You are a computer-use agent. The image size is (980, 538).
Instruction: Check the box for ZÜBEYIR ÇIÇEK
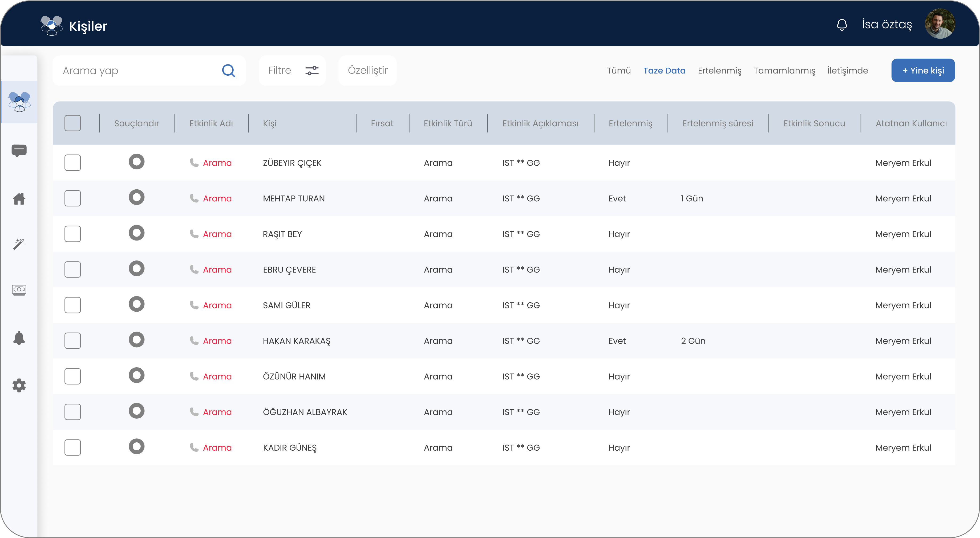point(73,163)
